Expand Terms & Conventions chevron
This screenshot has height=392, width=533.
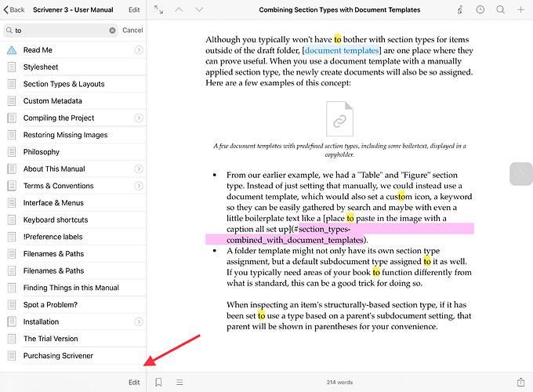click(139, 186)
